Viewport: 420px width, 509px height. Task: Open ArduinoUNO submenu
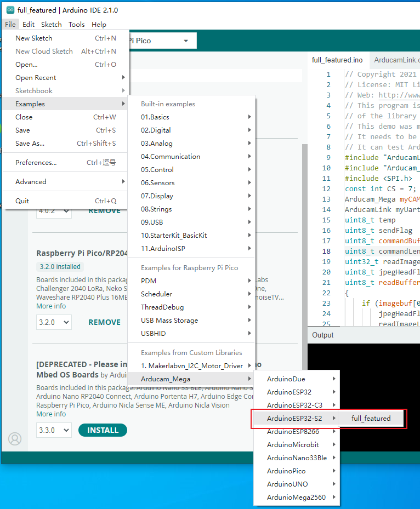297,484
